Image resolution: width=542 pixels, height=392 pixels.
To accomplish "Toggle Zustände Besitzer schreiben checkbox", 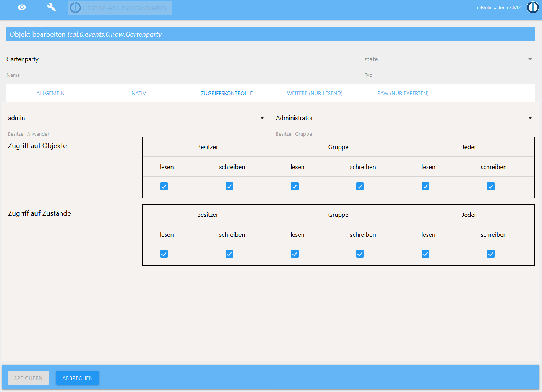I will (x=229, y=254).
